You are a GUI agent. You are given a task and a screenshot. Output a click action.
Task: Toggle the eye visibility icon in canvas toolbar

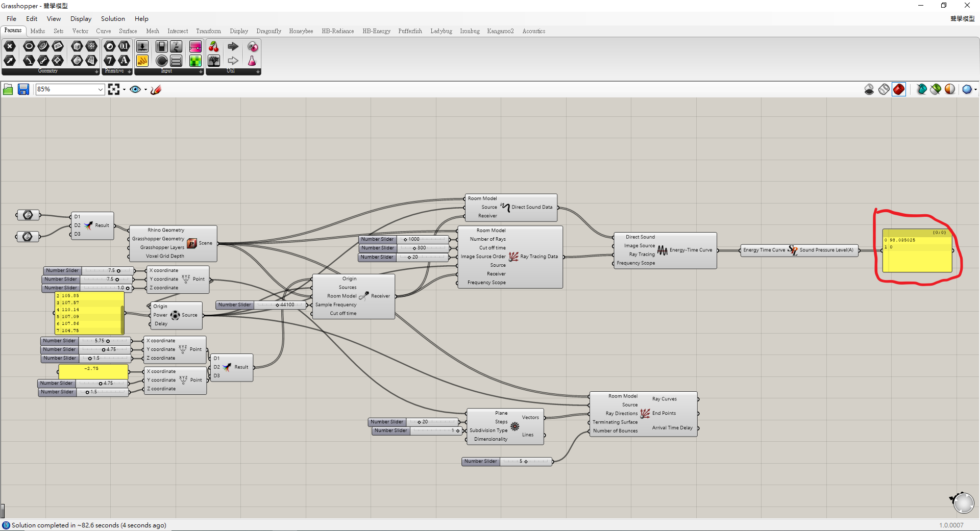[135, 90]
